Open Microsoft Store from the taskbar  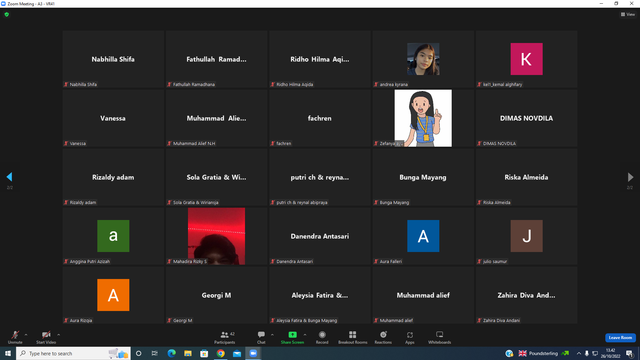[204, 353]
